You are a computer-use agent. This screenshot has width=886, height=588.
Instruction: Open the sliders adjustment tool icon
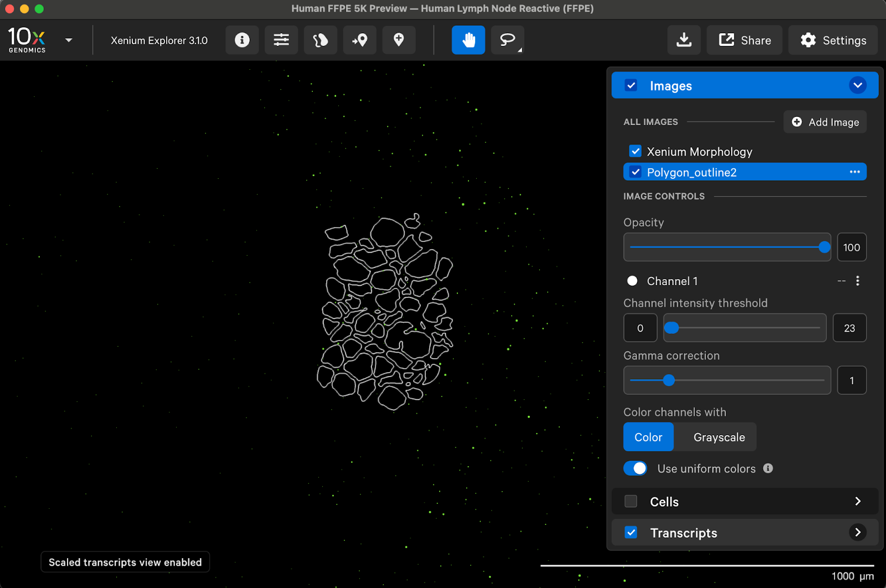[281, 40]
